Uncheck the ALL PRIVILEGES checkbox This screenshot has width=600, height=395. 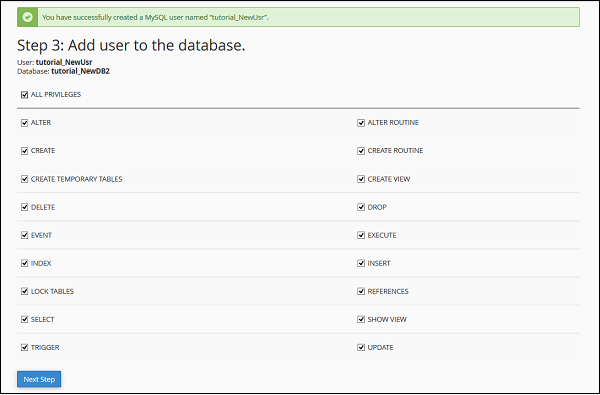coord(24,95)
